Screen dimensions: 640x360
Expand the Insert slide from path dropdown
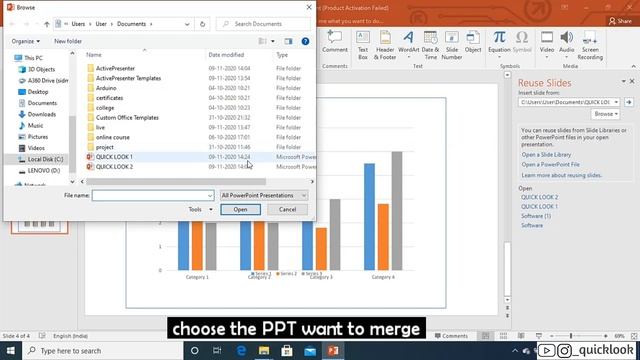[616, 102]
